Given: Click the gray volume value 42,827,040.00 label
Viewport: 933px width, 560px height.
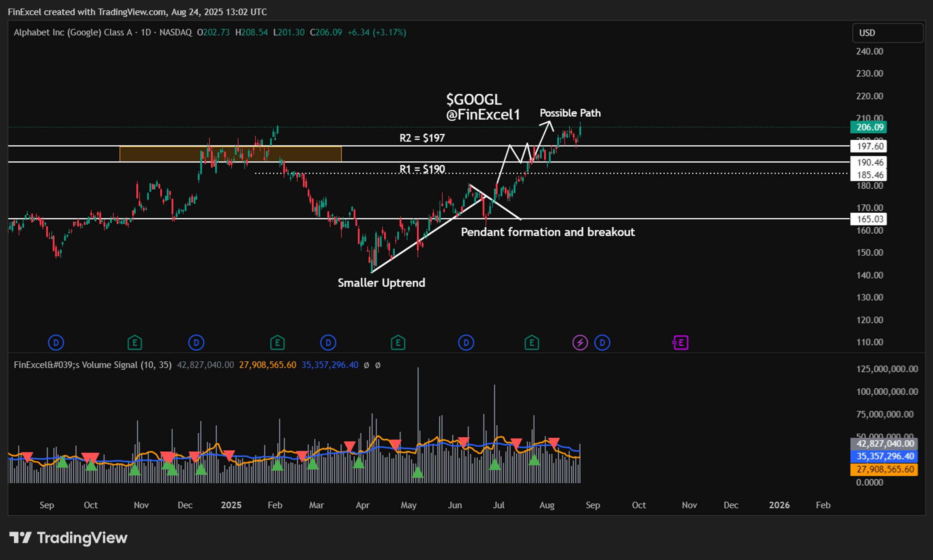Looking at the screenshot, I should [884, 444].
